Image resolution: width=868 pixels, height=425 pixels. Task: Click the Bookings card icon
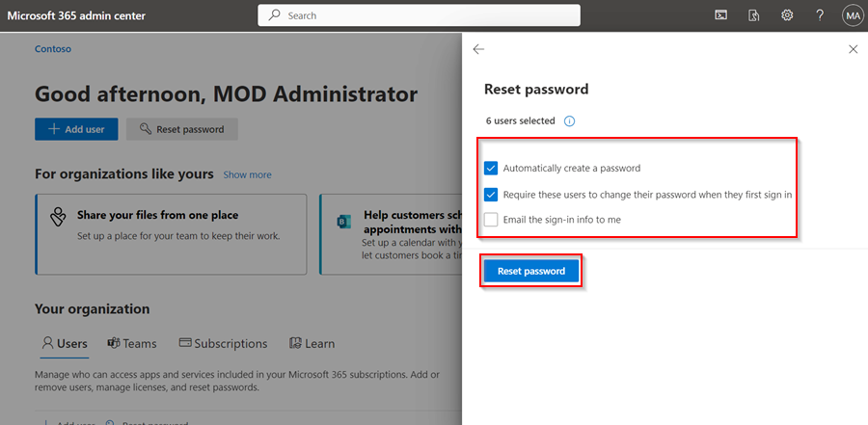coord(343,222)
